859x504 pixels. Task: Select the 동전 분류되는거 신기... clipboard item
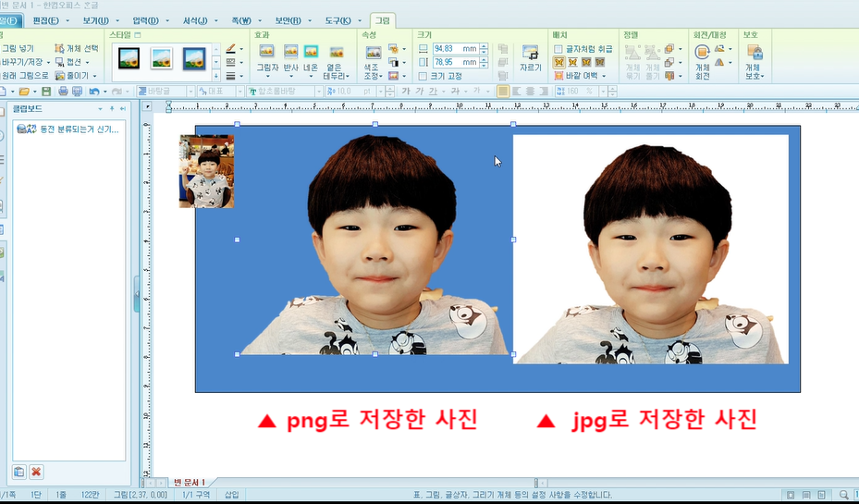point(68,129)
